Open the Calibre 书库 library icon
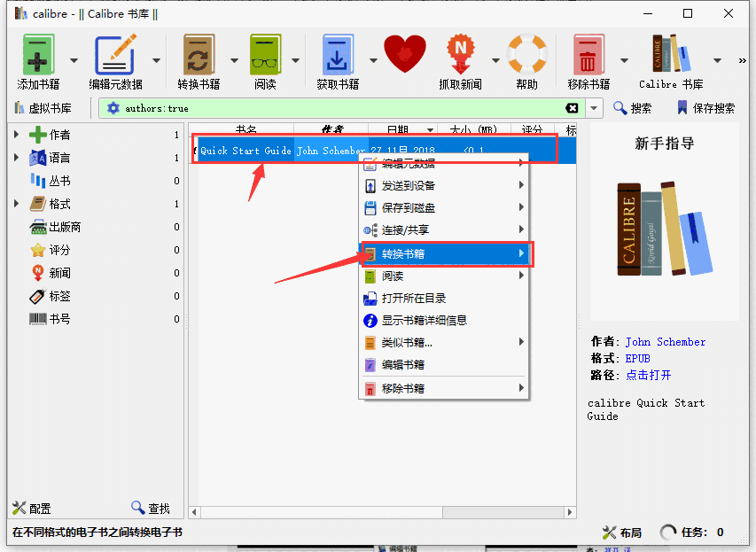 click(671, 53)
